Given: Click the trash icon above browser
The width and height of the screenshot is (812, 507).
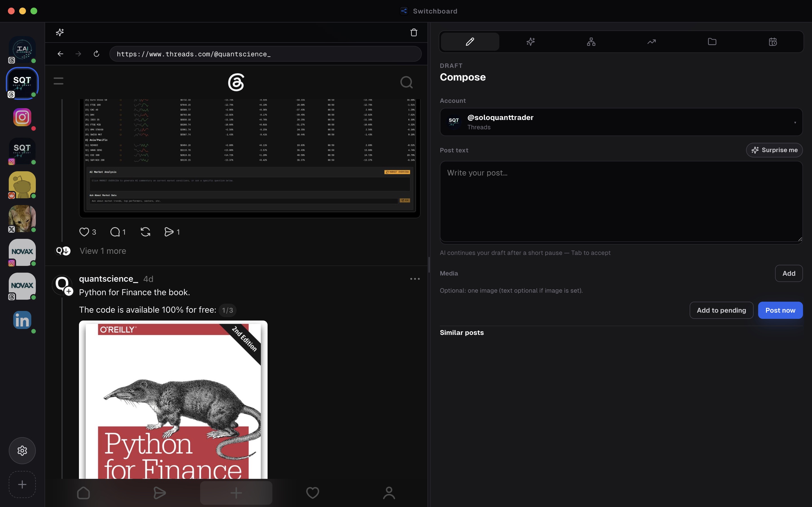Looking at the screenshot, I should (x=414, y=32).
